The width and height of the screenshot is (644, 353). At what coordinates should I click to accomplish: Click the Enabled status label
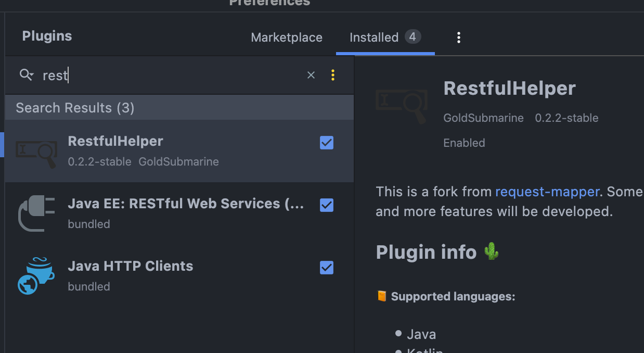(x=464, y=143)
